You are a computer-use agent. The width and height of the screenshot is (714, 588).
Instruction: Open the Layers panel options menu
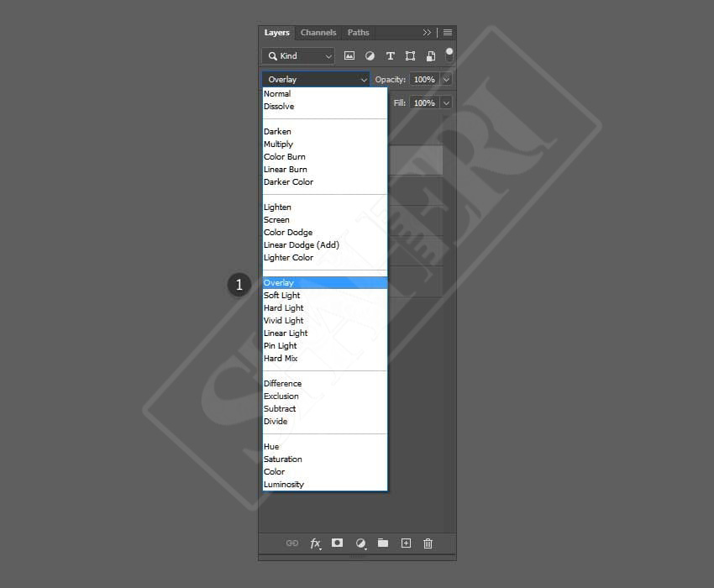[448, 33]
